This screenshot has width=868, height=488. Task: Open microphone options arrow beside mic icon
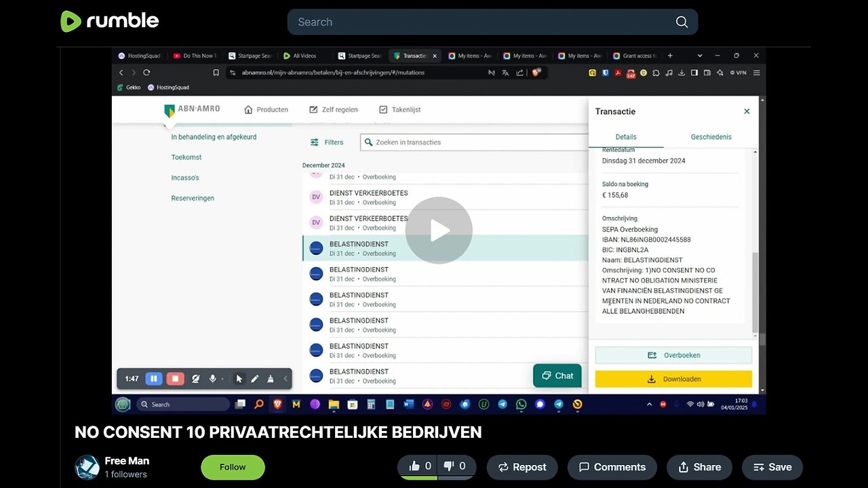click(x=222, y=380)
